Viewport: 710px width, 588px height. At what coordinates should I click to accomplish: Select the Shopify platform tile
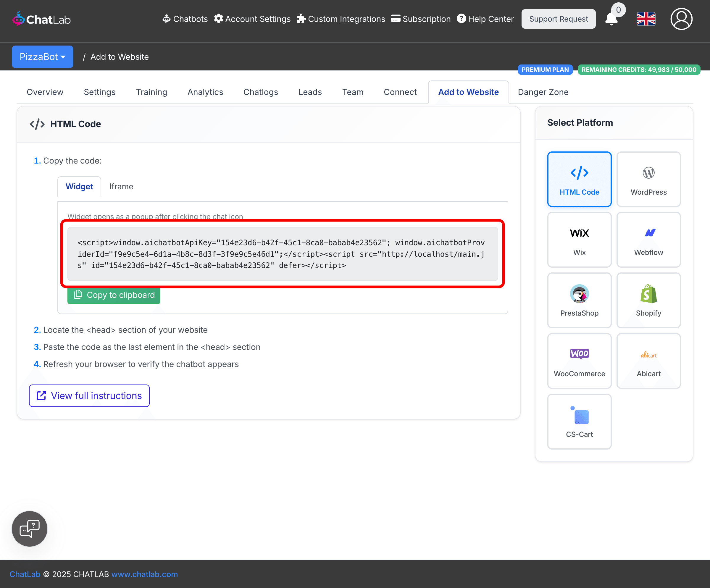click(648, 300)
